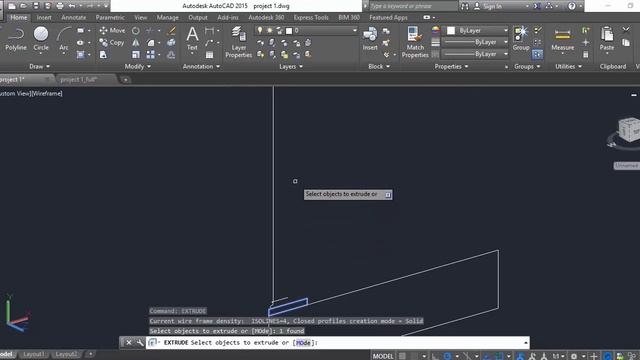Open the Home ribbon tab
The width and height of the screenshot is (640, 360).
coord(19,18)
